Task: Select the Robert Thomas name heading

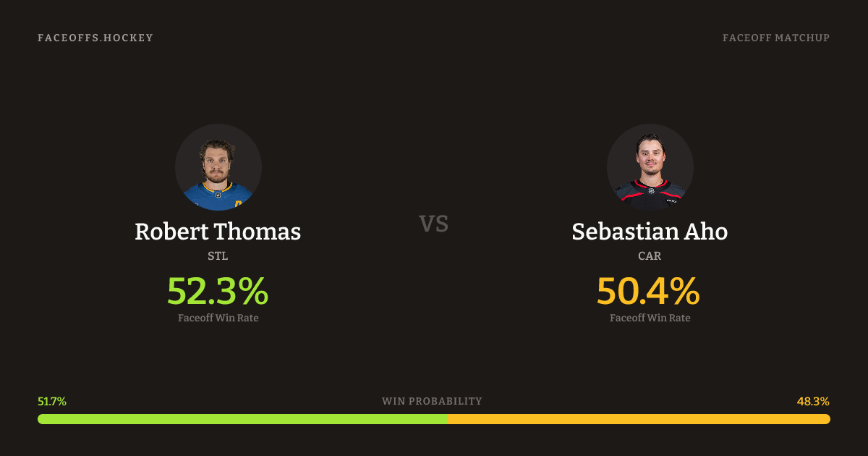Action: point(218,232)
